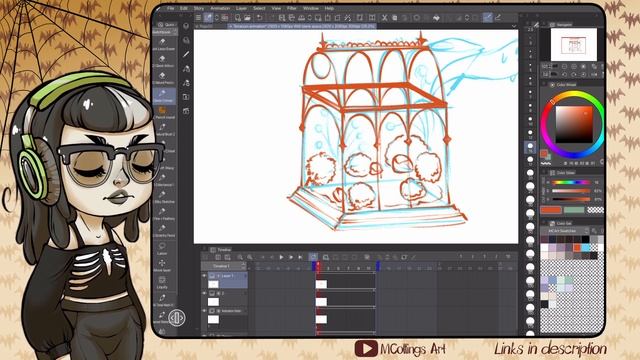Image resolution: width=640 pixels, height=360 pixels.
Task: Click the open folder icon in command bar
Action: (x=247, y=18)
